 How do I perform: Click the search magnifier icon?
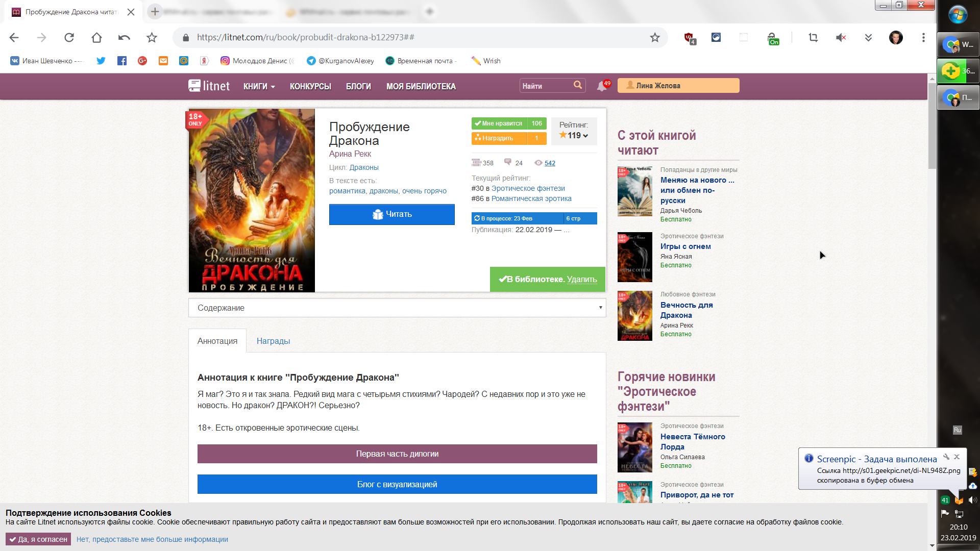click(x=577, y=85)
